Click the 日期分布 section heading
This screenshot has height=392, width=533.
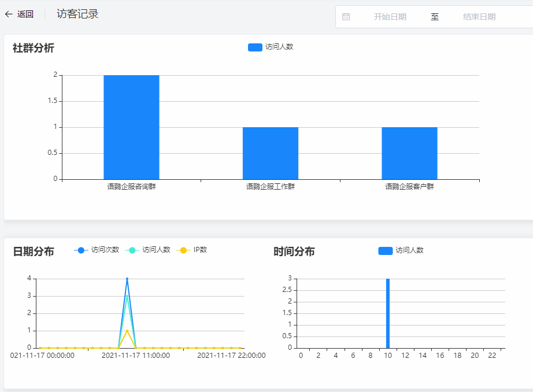pos(34,252)
